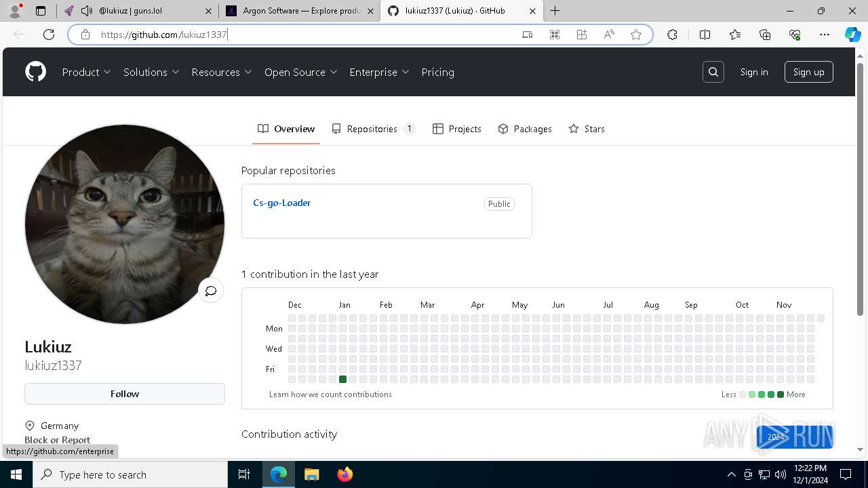Open Collections icon in Edge toolbar
The image size is (868, 488).
(x=765, y=35)
